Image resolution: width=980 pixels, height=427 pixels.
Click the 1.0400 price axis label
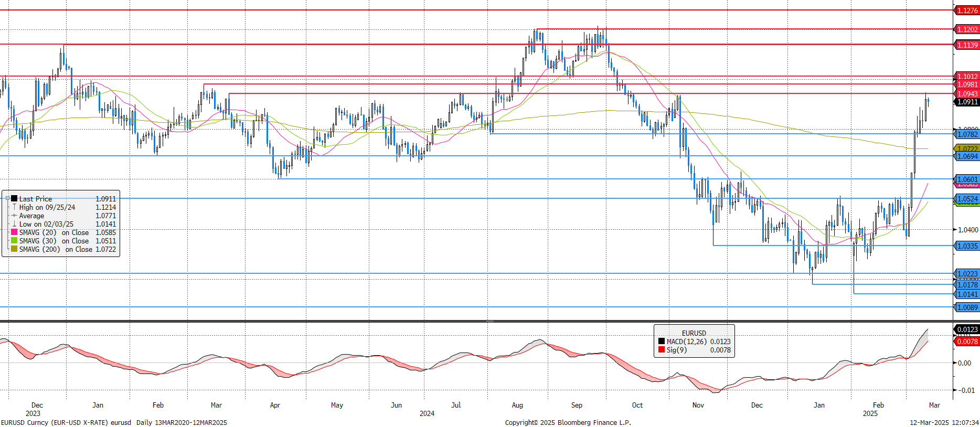click(968, 230)
